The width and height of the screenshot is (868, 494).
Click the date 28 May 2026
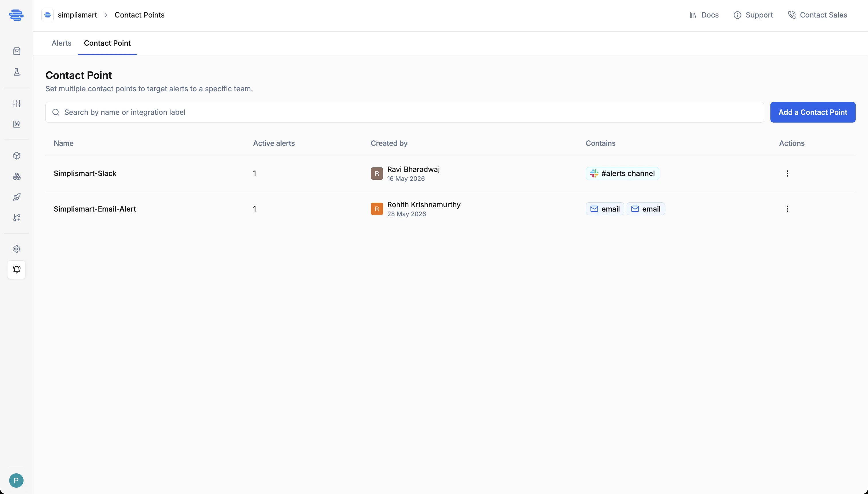[x=407, y=214]
